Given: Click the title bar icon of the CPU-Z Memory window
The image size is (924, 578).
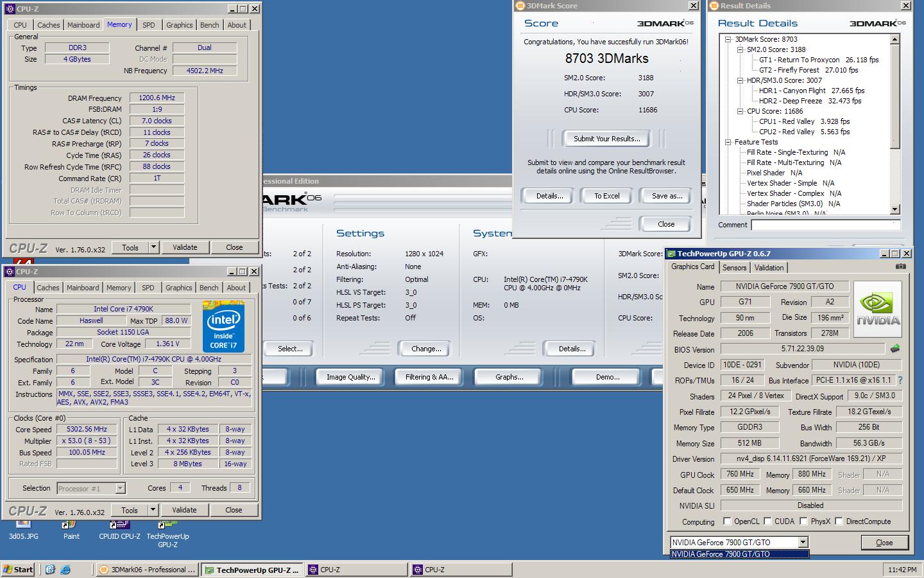Looking at the screenshot, I should click(x=10, y=9).
